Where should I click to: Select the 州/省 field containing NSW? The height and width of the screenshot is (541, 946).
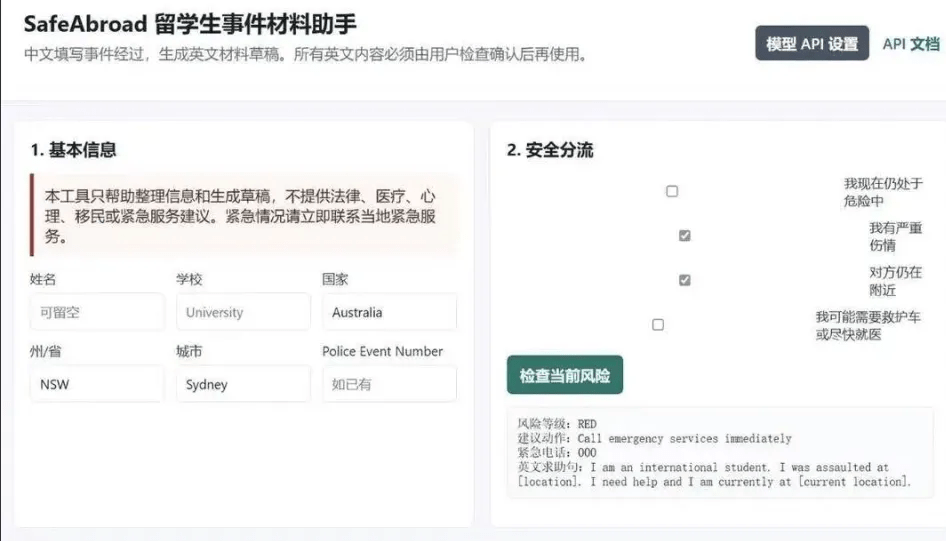[x=97, y=384]
